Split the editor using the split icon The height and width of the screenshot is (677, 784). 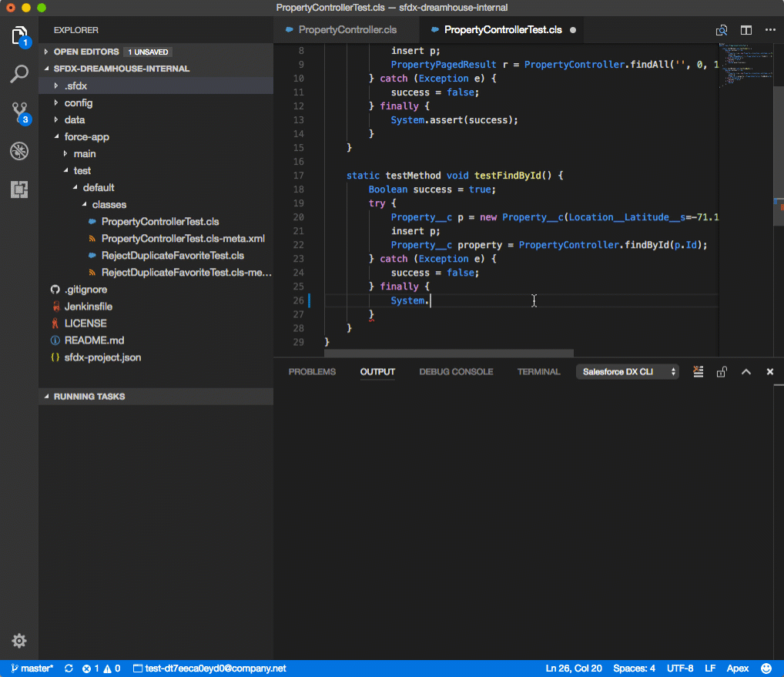point(745,29)
